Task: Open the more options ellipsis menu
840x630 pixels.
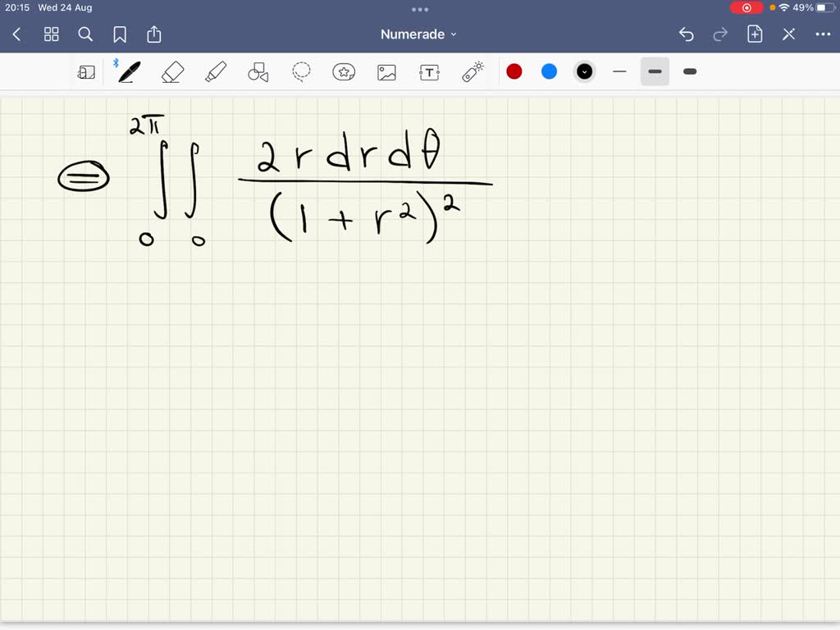Action: [824, 34]
